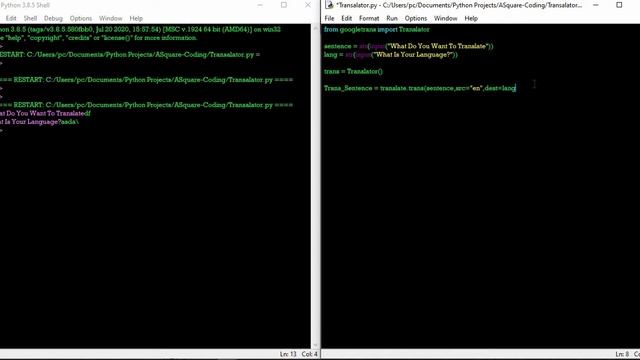Click the 'Ln: 13' status bar indicator in shell
The image size is (640, 360).
288,354
